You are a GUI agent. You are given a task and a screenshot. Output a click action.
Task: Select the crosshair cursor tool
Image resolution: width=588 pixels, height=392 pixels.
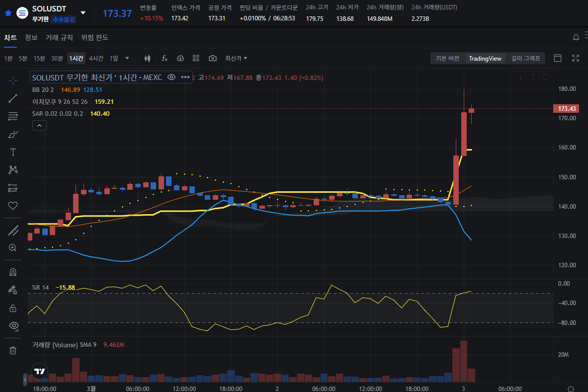(x=13, y=80)
